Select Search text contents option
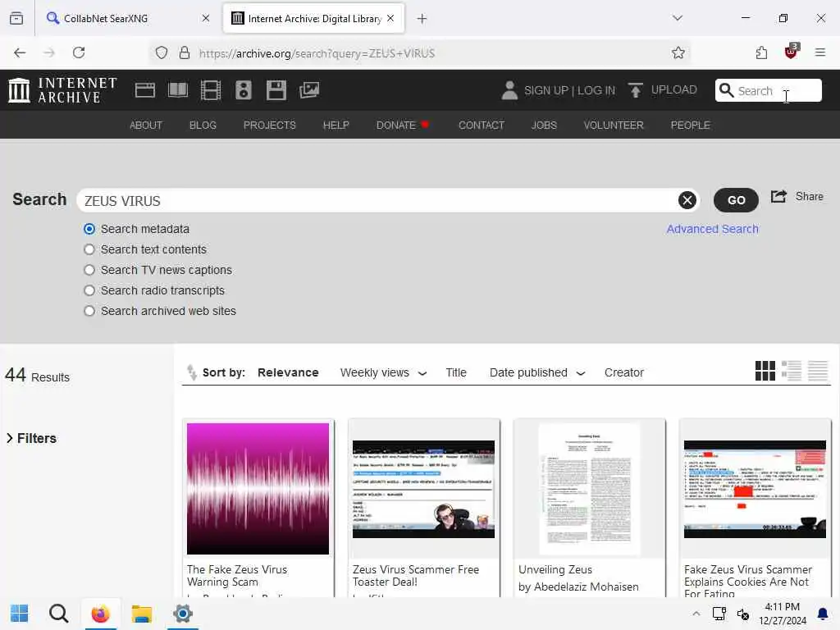The height and width of the screenshot is (630, 840). click(89, 249)
